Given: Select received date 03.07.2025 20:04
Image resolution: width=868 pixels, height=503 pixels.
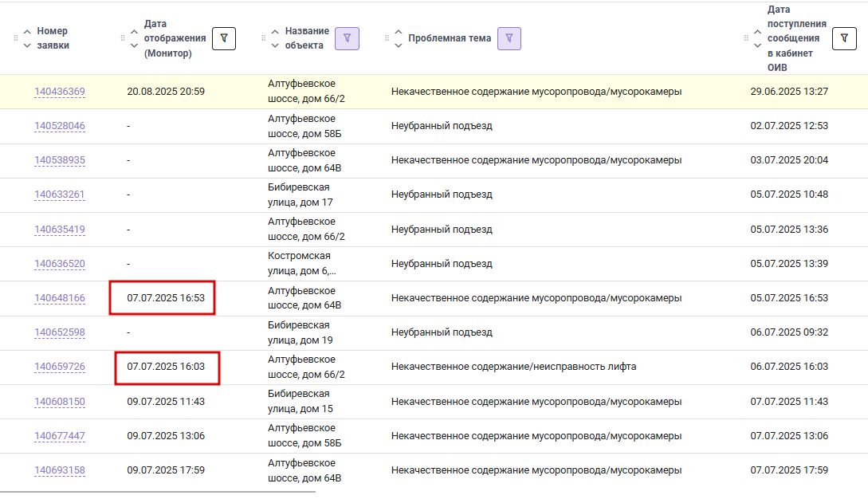Looking at the screenshot, I should pos(789,160).
